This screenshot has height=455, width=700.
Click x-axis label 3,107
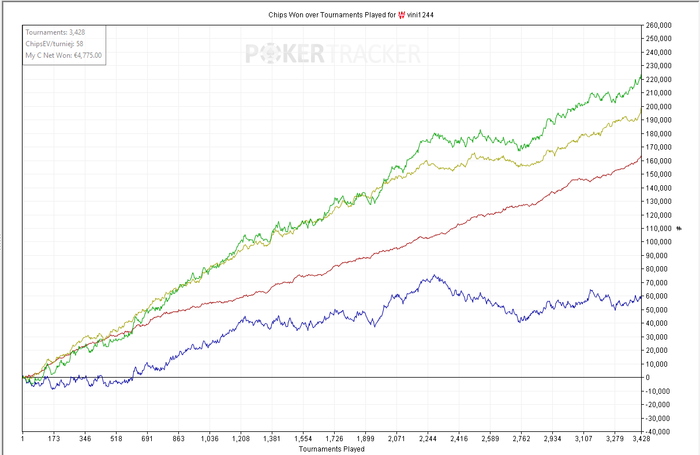tap(583, 439)
